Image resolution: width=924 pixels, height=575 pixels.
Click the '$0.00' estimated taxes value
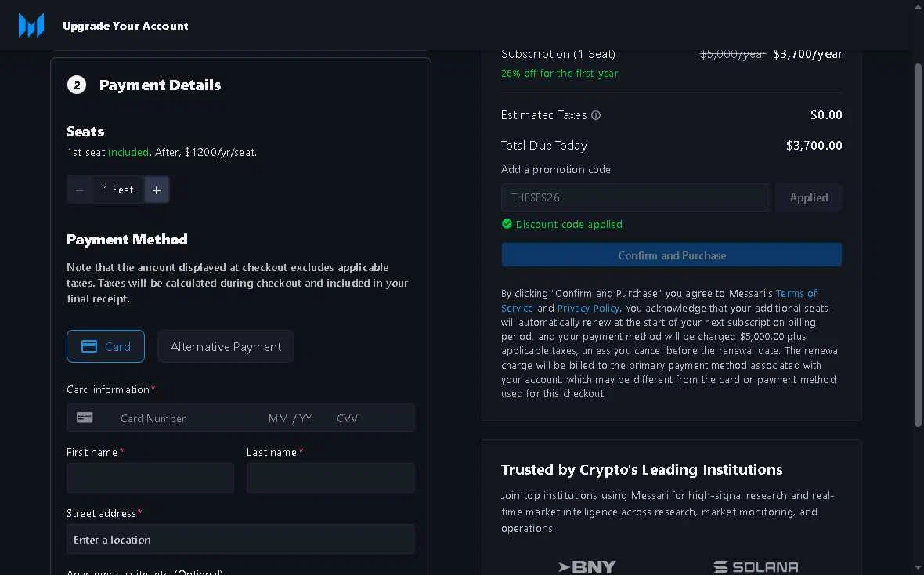[x=826, y=115]
